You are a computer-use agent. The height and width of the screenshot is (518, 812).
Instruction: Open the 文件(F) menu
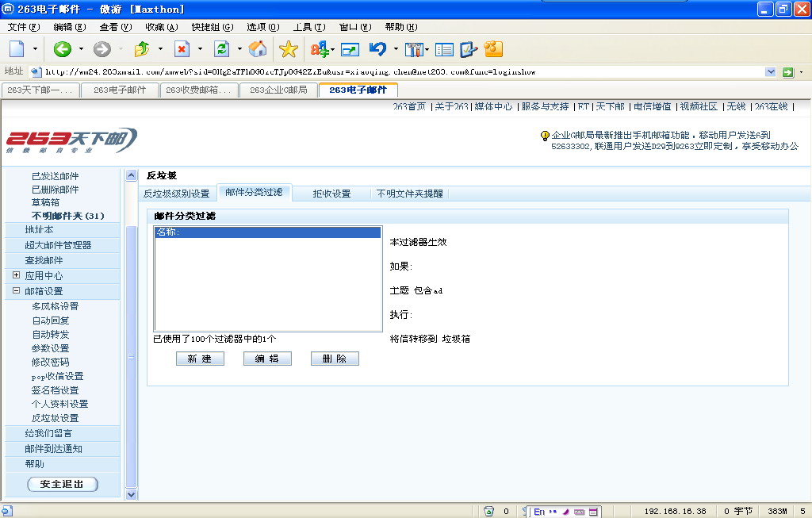click(x=24, y=27)
